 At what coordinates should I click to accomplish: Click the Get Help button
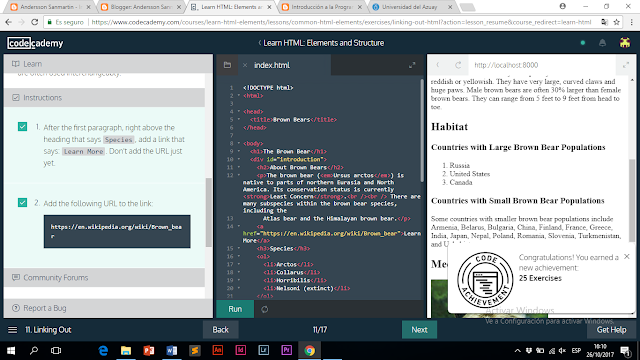[x=611, y=330]
